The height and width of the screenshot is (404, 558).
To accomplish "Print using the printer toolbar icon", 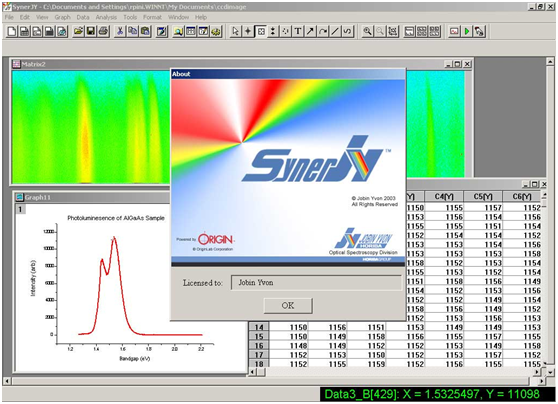I will coord(103,32).
